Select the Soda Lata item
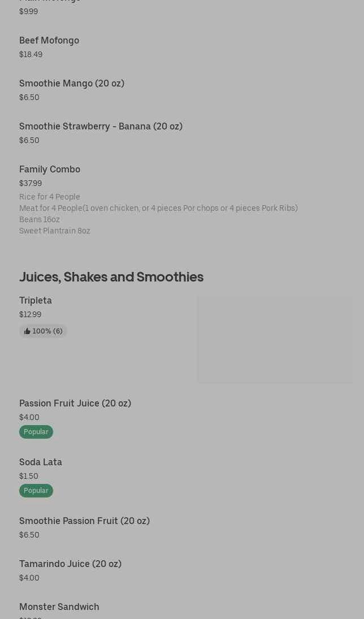The image size is (364, 619). (41, 462)
